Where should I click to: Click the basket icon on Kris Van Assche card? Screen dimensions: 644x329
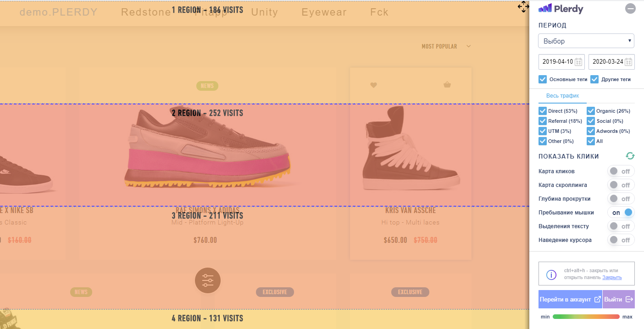click(447, 84)
